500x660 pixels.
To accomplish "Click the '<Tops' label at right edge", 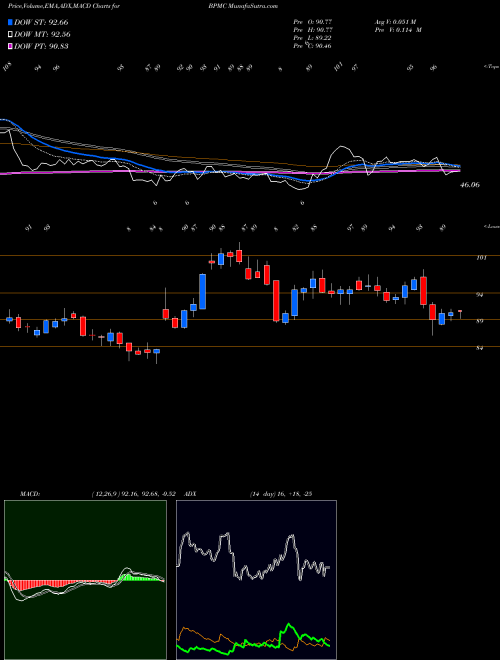I will [x=491, y=67].
